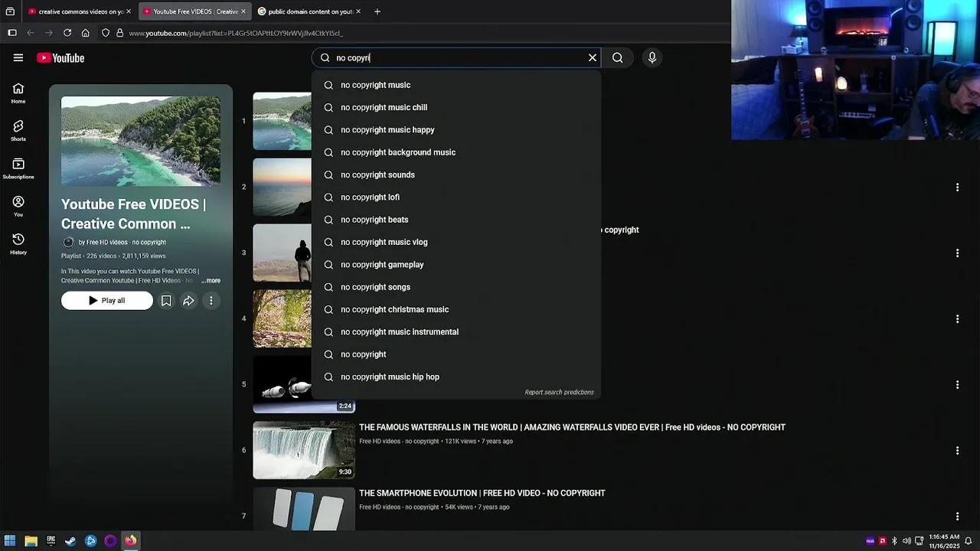Click the taskbar clock showing 1:16:45 AM
Image resolution: width=980 pixels, height=551 pixels.
point(943,541)
